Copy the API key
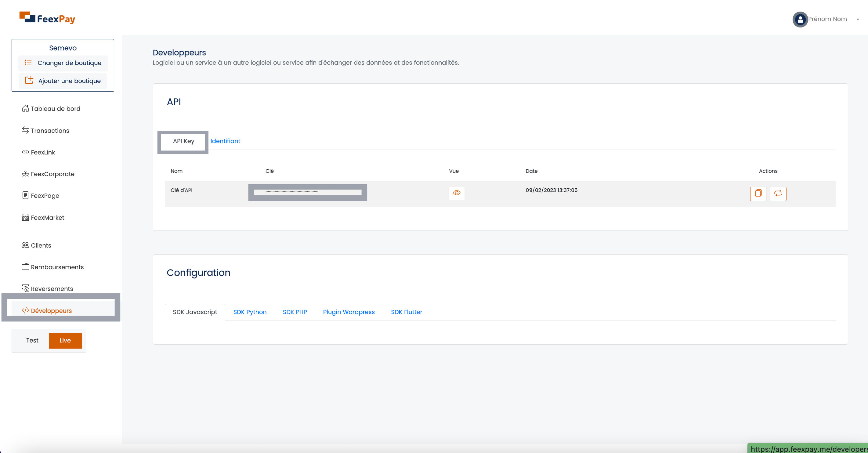Viewport: 868px width, 453px height. (x=758, y=194)
